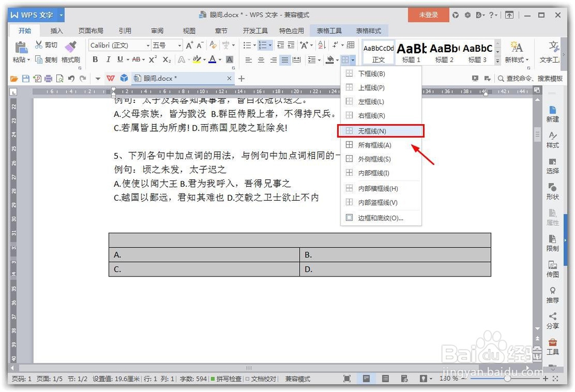Open the 新建 (New) side panel icon
Viewport: 575px width, 392px height.
tap(553, 114)
